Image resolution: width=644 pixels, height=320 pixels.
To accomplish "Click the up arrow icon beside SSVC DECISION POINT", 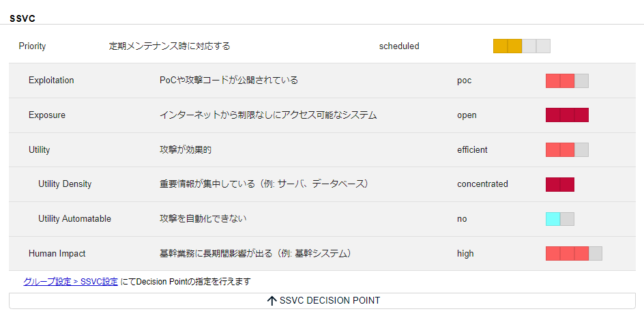I will (272, 301).
